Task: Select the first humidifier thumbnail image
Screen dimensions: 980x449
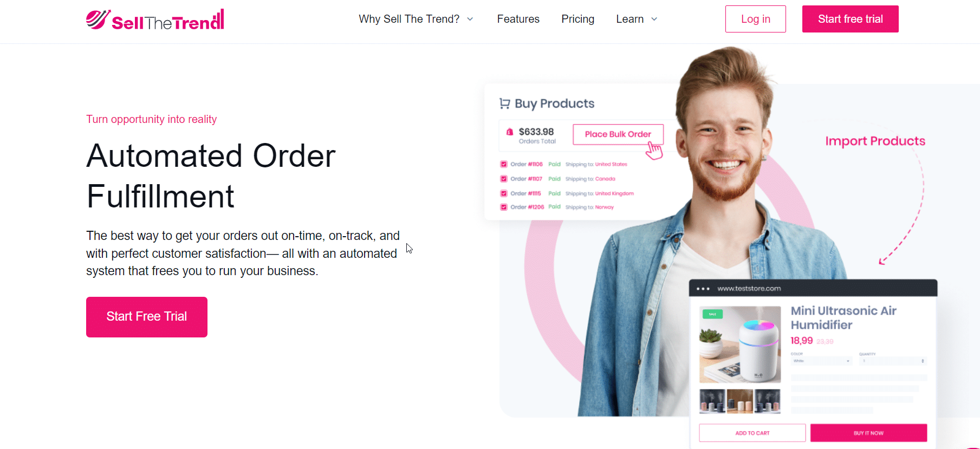Action: 712,401
